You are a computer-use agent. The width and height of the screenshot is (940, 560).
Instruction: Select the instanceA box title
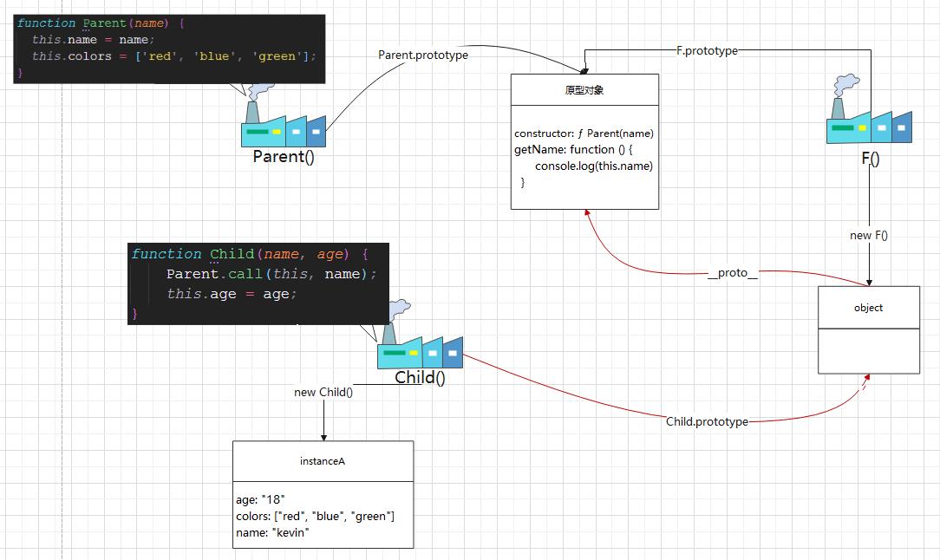pos(323,461)
